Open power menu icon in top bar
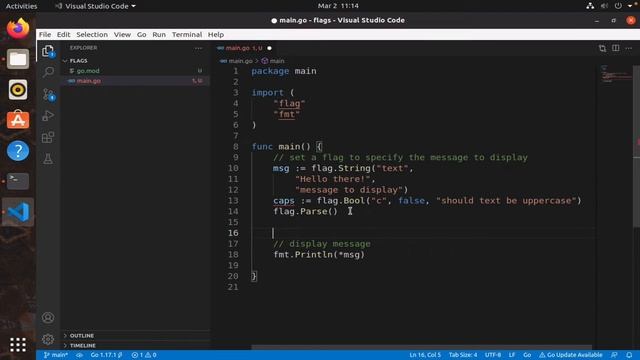Viewport: 640px width, 360px height. (x=618, y=6)
